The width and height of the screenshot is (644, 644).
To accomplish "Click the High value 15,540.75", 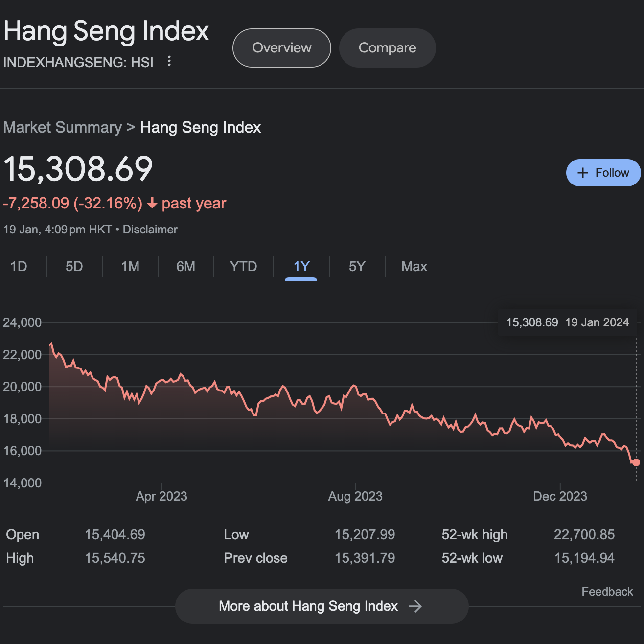I will point(115,558).
